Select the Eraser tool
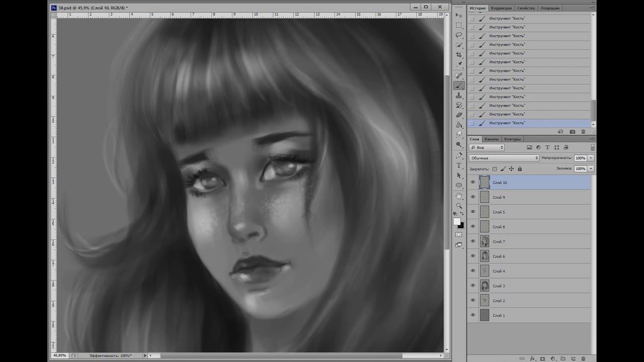Viewport: 644px width, 362px height. click(x=459, y=115)
